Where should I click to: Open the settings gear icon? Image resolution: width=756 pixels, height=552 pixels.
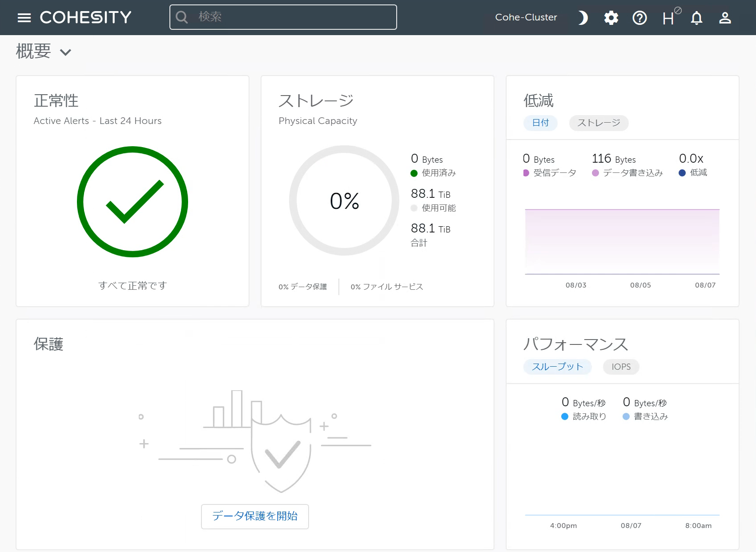coord(611,18)
